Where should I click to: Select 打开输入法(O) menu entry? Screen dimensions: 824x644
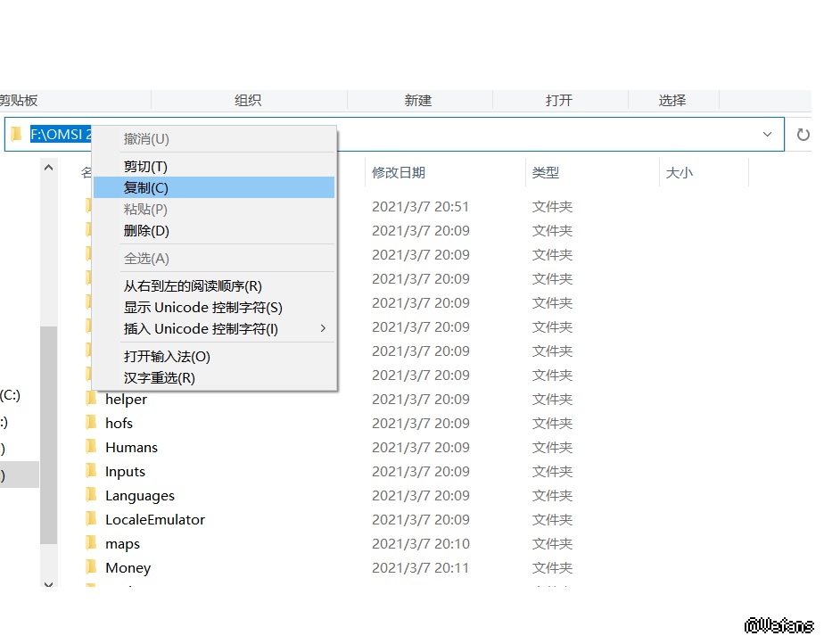coord(167,357)
